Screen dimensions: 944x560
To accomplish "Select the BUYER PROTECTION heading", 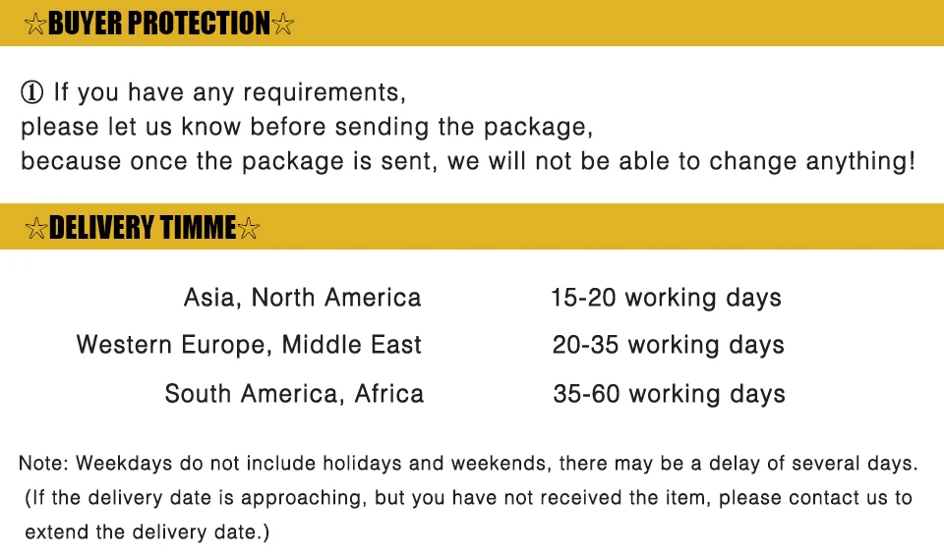I will coord(159,25).
